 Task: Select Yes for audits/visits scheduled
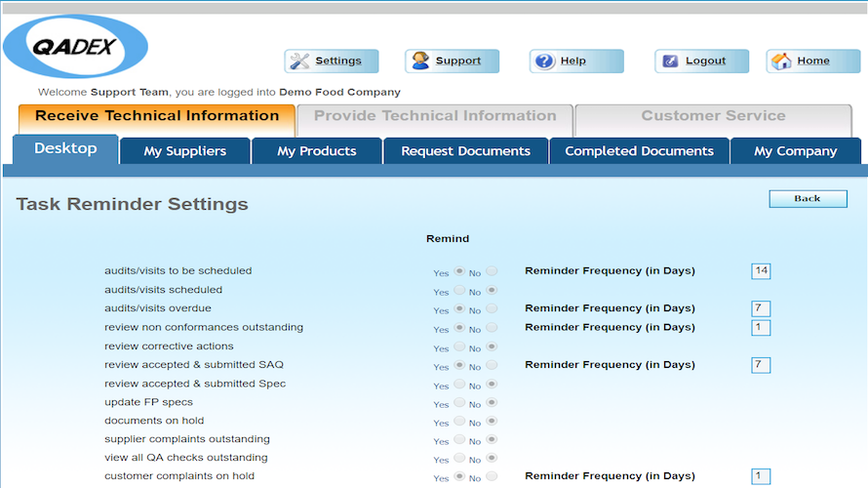(x=459, y=290)
